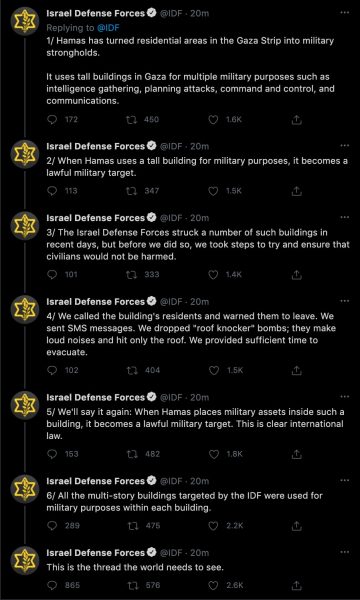Open Israel Defense Forces profile name on tweet 2/

pos(96,146)
